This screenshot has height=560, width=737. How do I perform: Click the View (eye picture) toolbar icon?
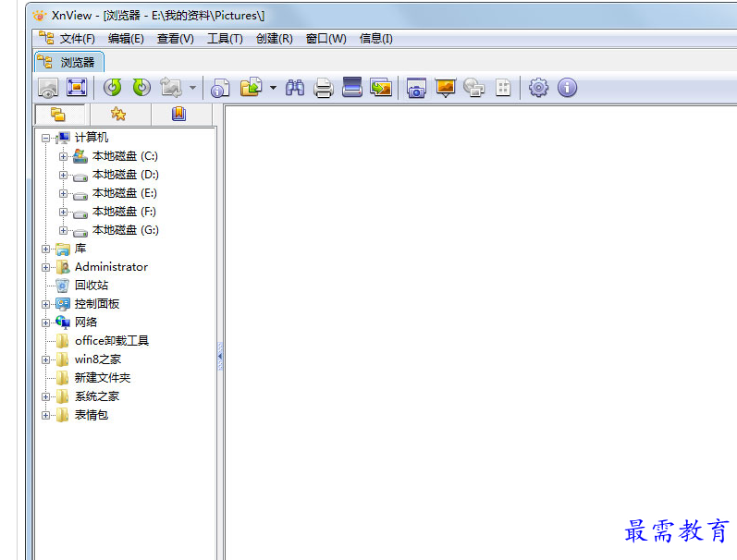[x=48, y=88]
